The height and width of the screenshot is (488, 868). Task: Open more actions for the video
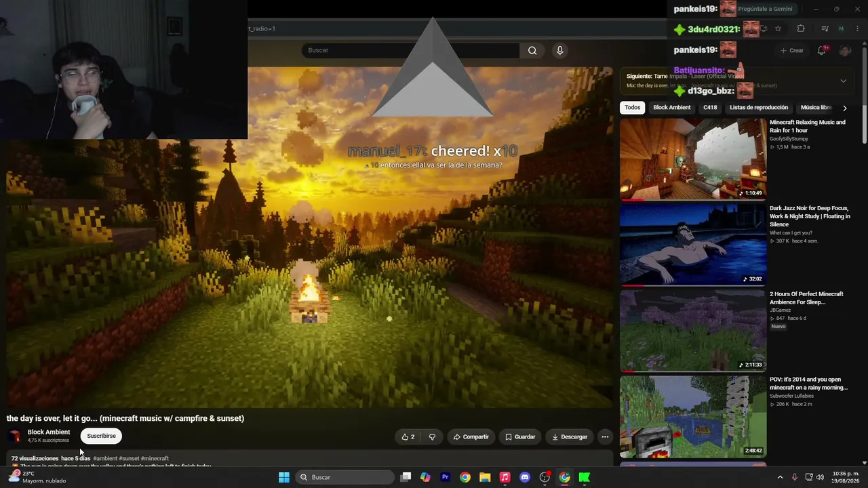point(605,436)
